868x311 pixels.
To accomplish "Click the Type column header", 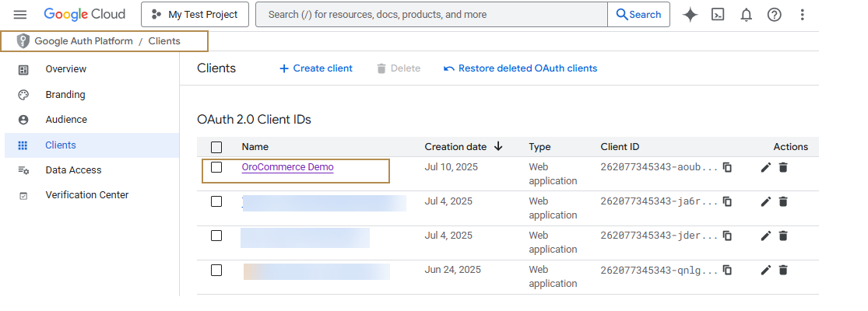I will click(539, 147).
